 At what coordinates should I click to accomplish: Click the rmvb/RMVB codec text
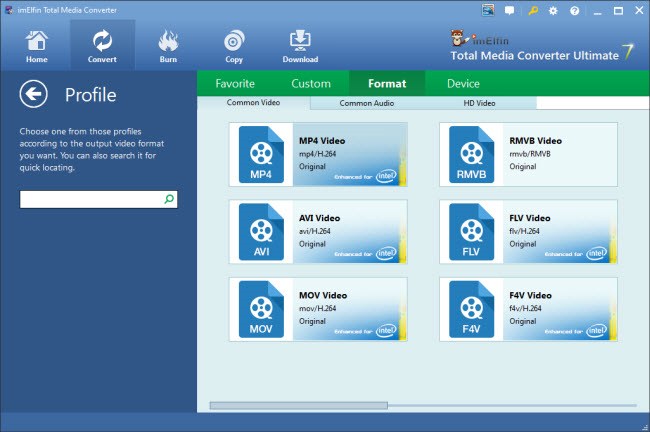point(530,154)
